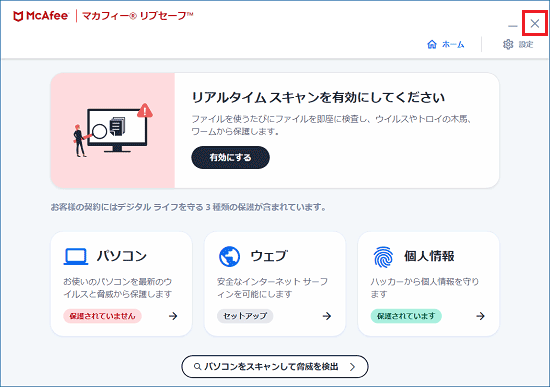Open the ホーム home icon
This screenshot has width=550, height=387.
click(432, 44)
